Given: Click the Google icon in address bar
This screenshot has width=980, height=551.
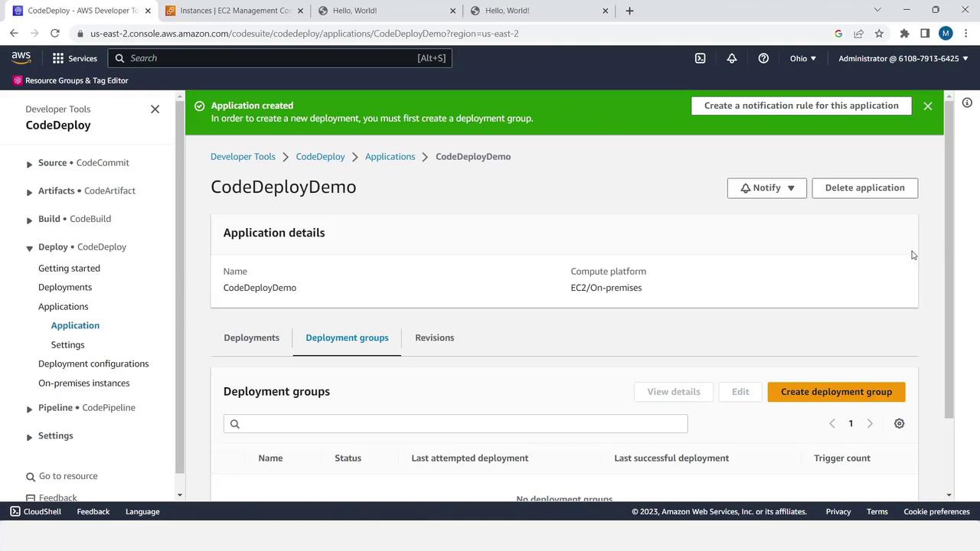Looking at the screenshot, I should tap(838, 34).
